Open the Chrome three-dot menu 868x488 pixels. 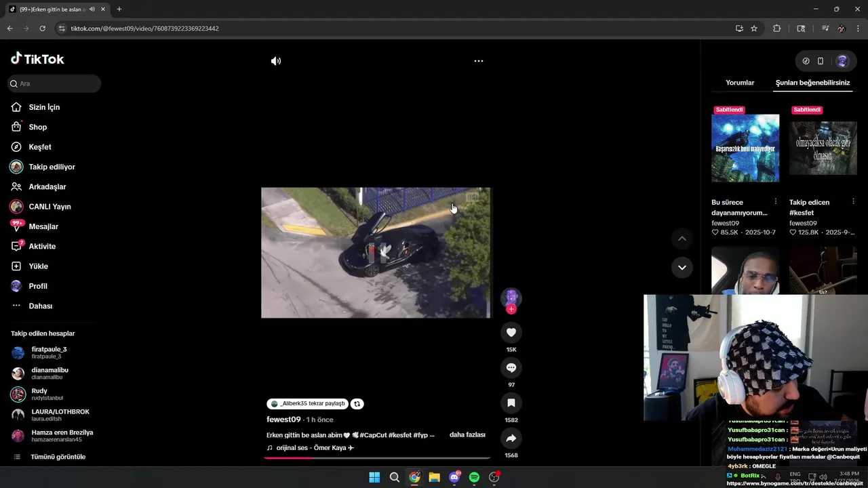point(858,28)
